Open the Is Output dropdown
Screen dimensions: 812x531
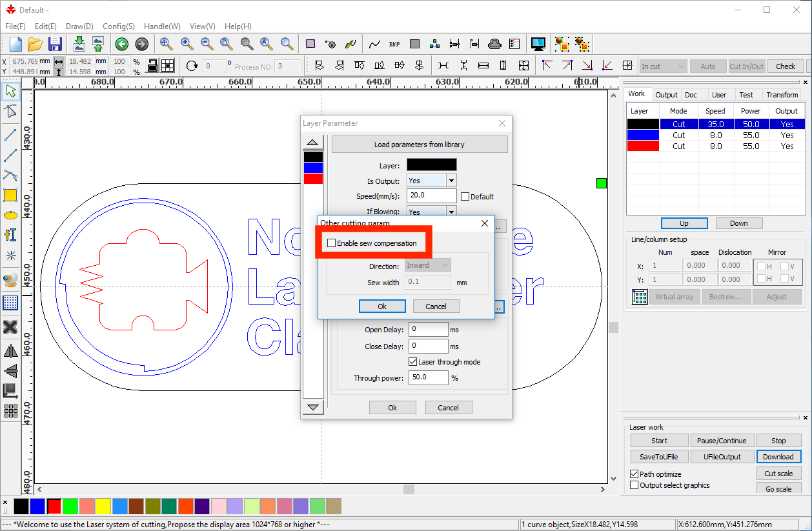451,181
